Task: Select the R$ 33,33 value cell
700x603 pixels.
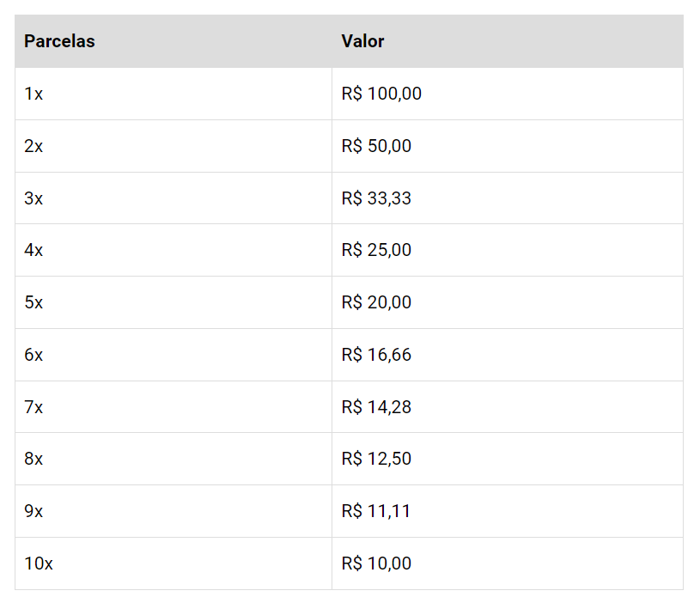Action: click(508, 198)
